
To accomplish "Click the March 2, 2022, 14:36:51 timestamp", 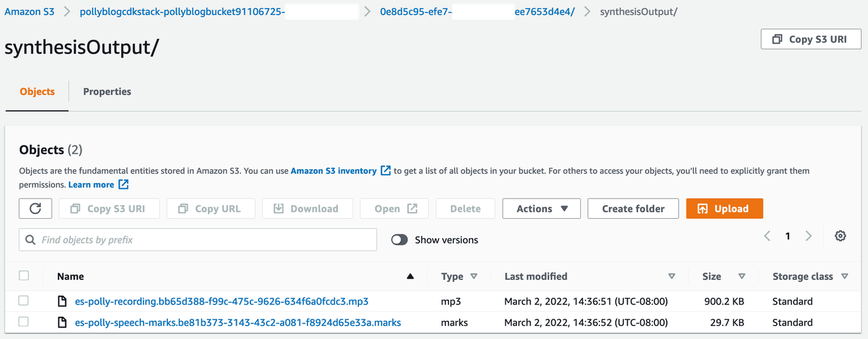I will 586,301.
